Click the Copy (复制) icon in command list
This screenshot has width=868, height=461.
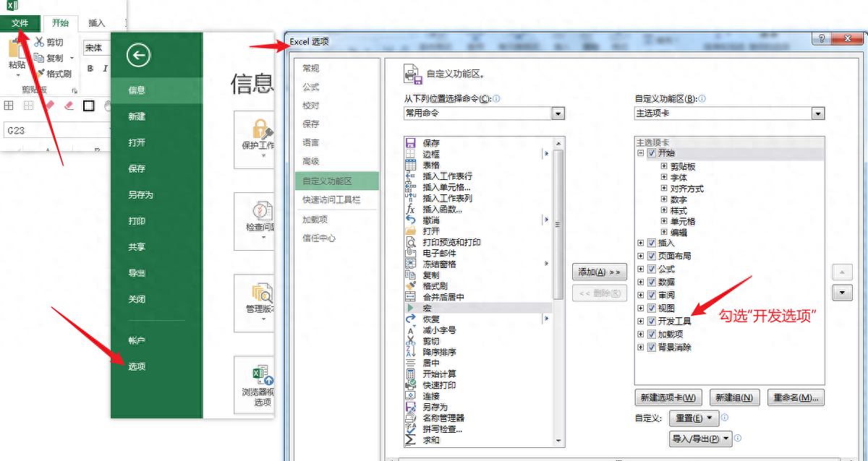pyautogui.click(x=410, y=275)
